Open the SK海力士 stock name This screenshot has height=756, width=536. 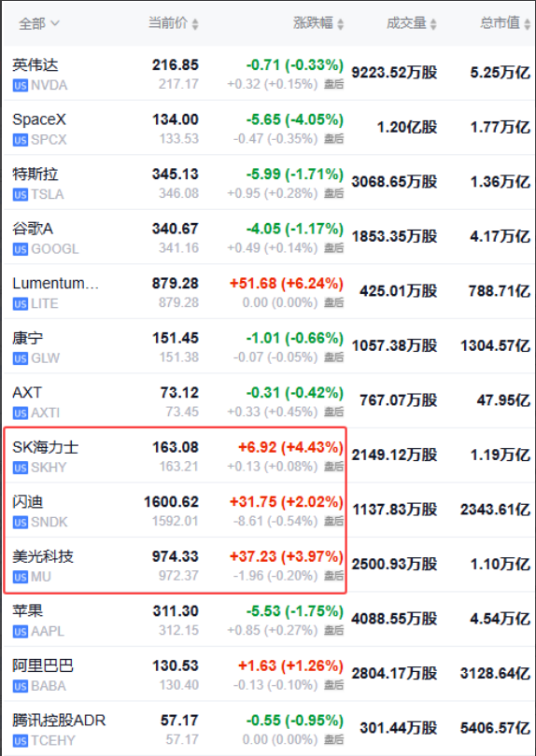tap(46, 447)
